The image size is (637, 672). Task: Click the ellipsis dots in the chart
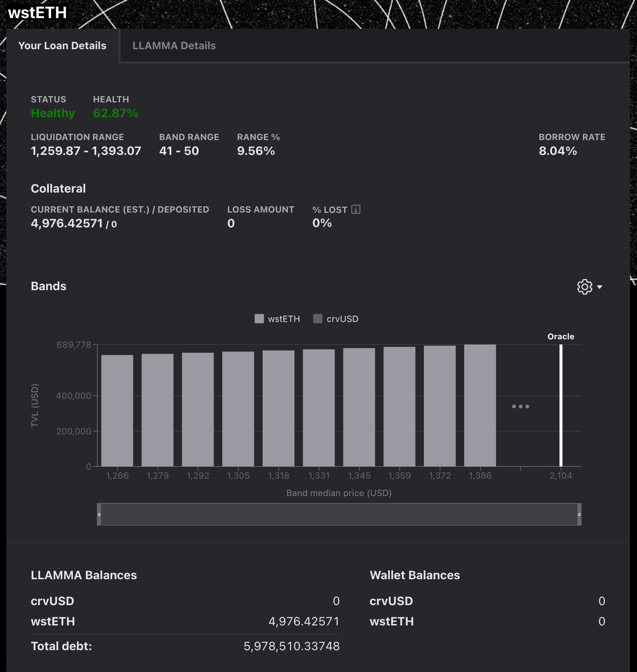[520, 406]
